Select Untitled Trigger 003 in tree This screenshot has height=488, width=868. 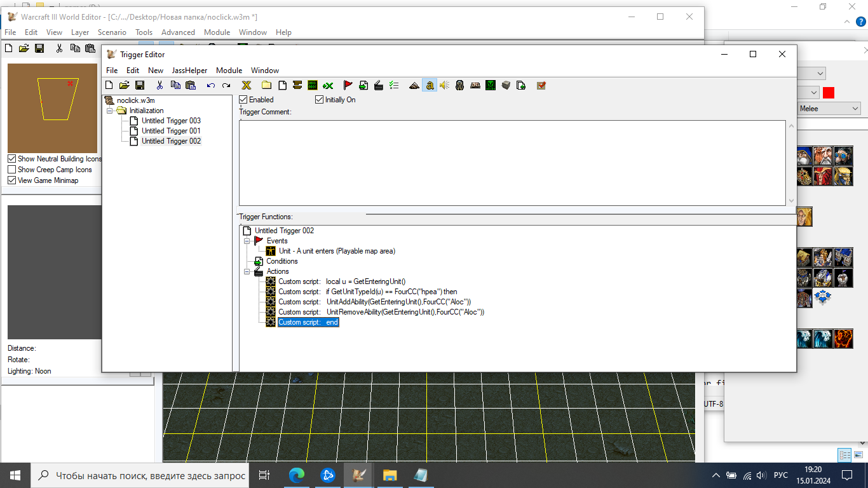click(x=171, y=121)
